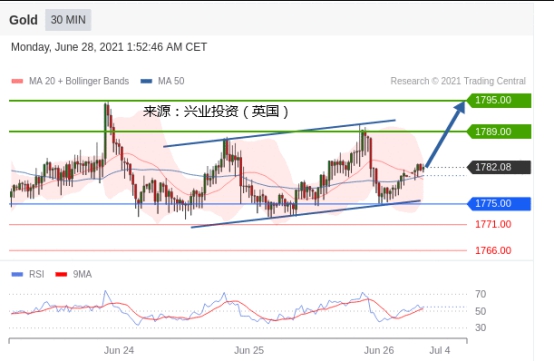Viewport: 554px width, 361px height.
Task: Click the 9MA legend label
Action: [82, 274]
